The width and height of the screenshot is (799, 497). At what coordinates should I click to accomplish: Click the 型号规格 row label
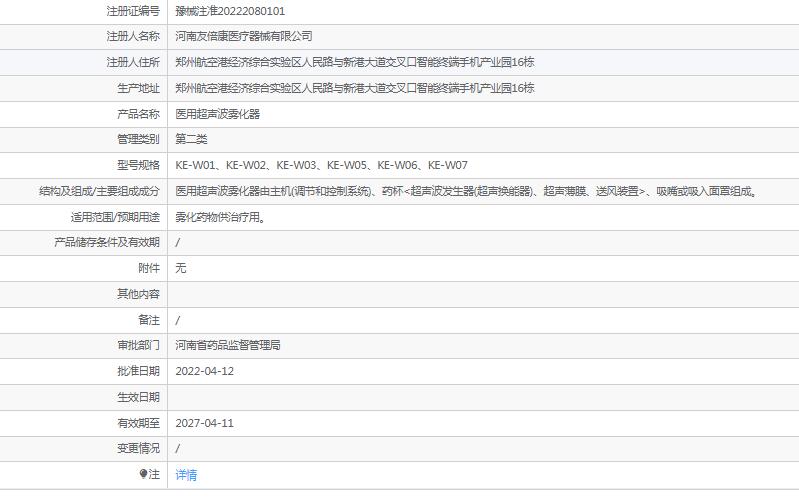pos(138,165)
